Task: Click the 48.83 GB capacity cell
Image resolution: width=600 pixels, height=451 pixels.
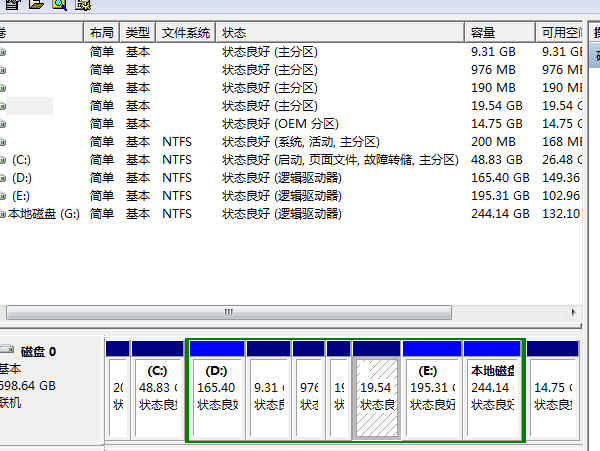Action: [x=497, y=160]
